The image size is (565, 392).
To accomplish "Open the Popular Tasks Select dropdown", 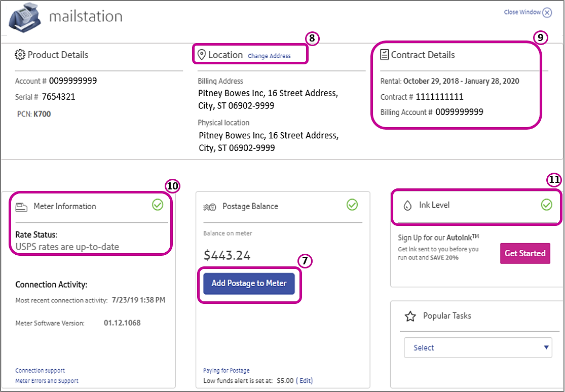I will tap(478, 347).
